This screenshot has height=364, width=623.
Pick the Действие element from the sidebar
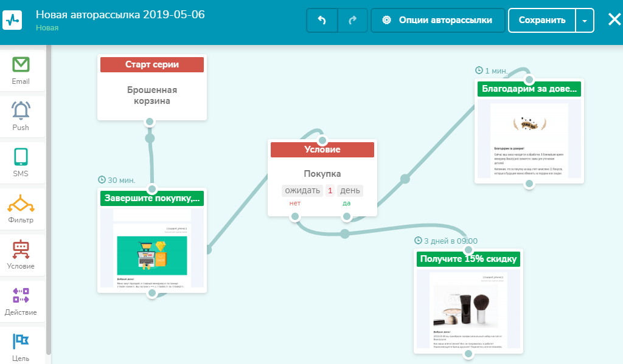pyautogui.click(x=22, y=300)
